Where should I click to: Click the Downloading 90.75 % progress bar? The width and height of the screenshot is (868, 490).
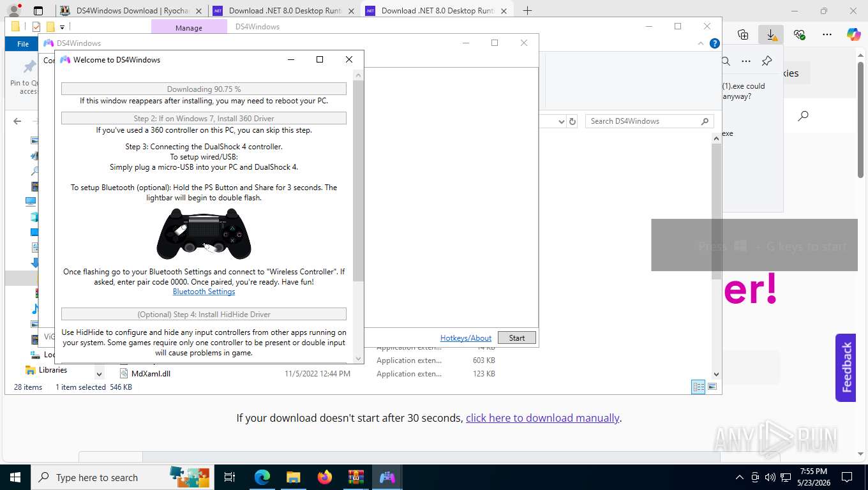coord(204,89)
